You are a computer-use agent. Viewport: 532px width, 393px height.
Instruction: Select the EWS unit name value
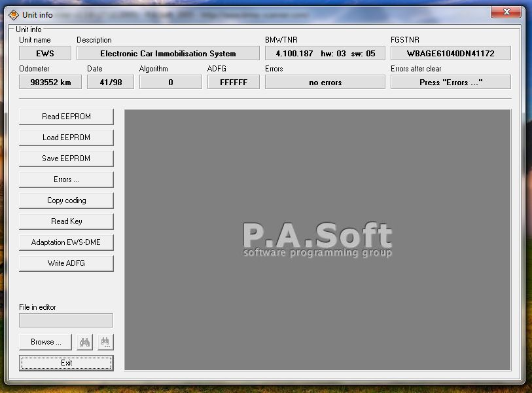click(45, 53)
